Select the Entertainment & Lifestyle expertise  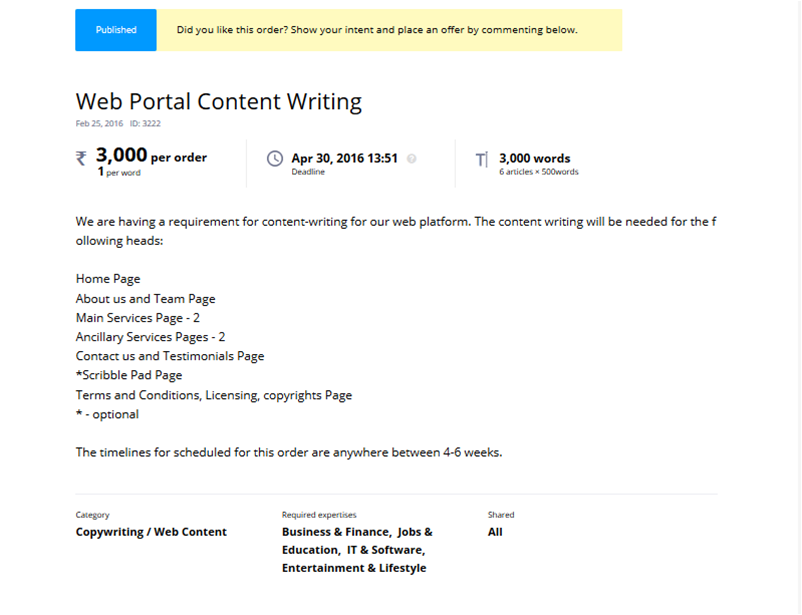pos(354,568)
